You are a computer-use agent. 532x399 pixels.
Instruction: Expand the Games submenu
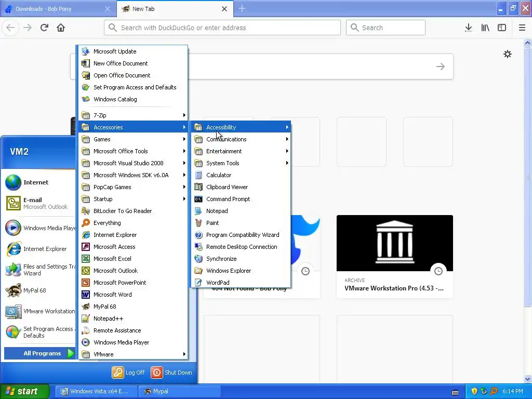(133, 139)
